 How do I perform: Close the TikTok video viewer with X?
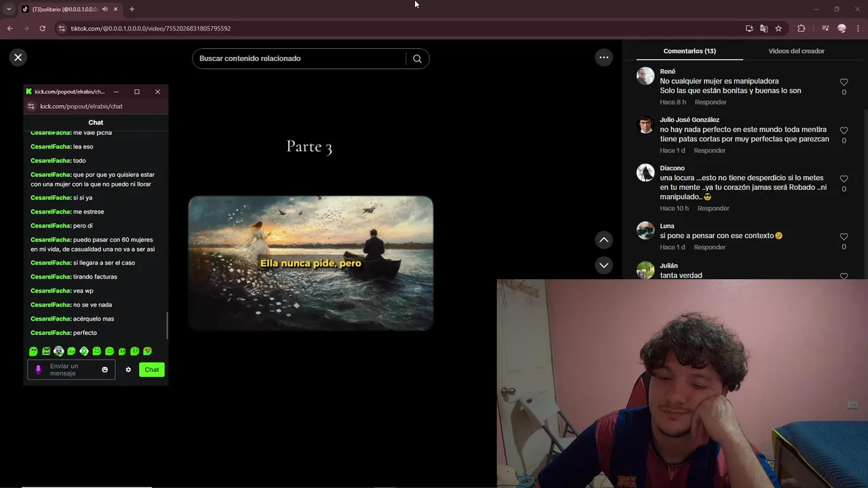(x=18, y=58)
